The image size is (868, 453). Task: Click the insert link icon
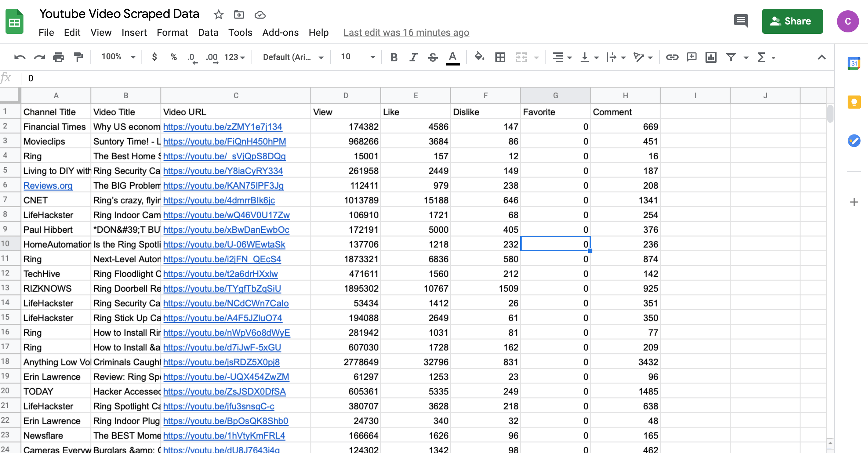click(x=672, y=57)
